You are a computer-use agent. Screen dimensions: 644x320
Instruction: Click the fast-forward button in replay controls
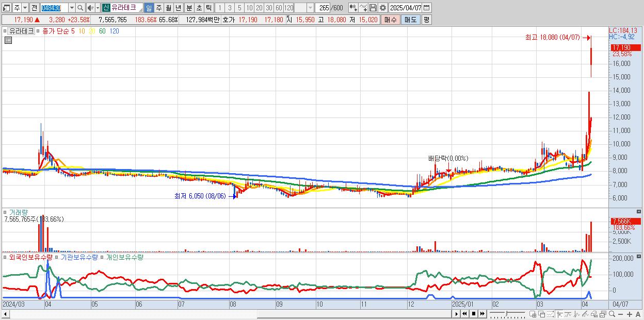coord(482,314)
